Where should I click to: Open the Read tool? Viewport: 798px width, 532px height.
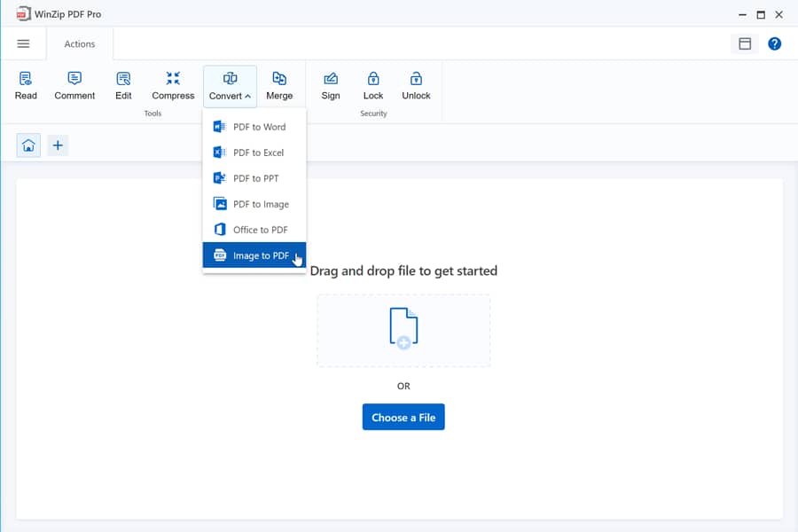tap(26, 85)
